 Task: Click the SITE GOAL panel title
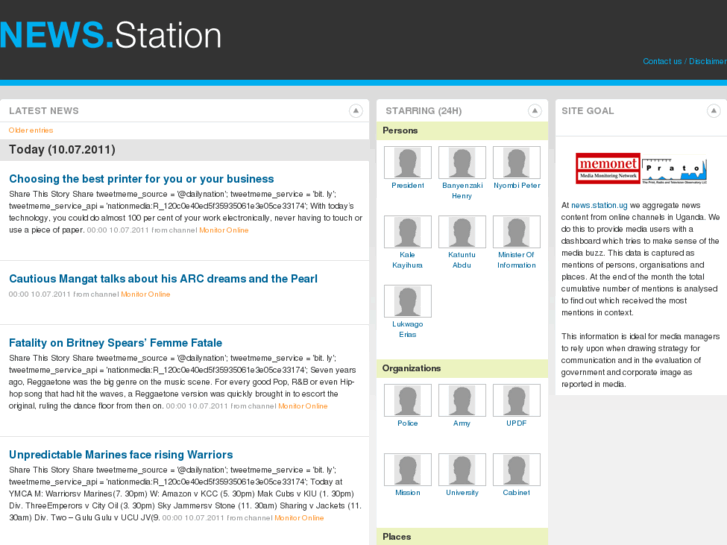(587, 111)
